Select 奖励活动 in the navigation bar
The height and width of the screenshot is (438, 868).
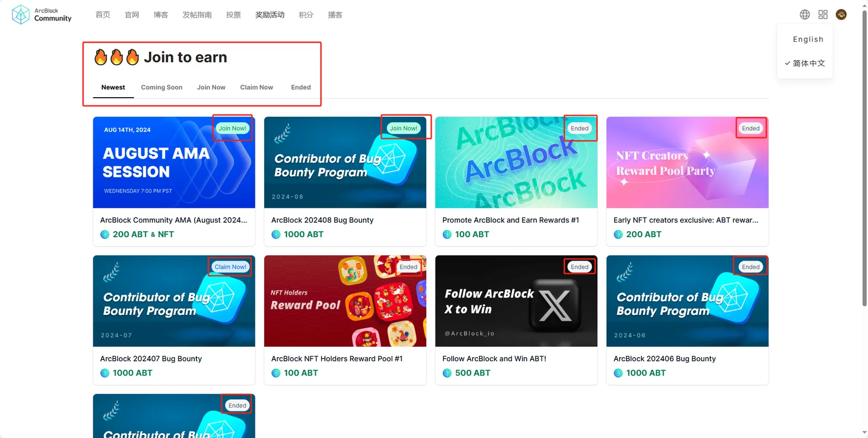click(270, 15)
